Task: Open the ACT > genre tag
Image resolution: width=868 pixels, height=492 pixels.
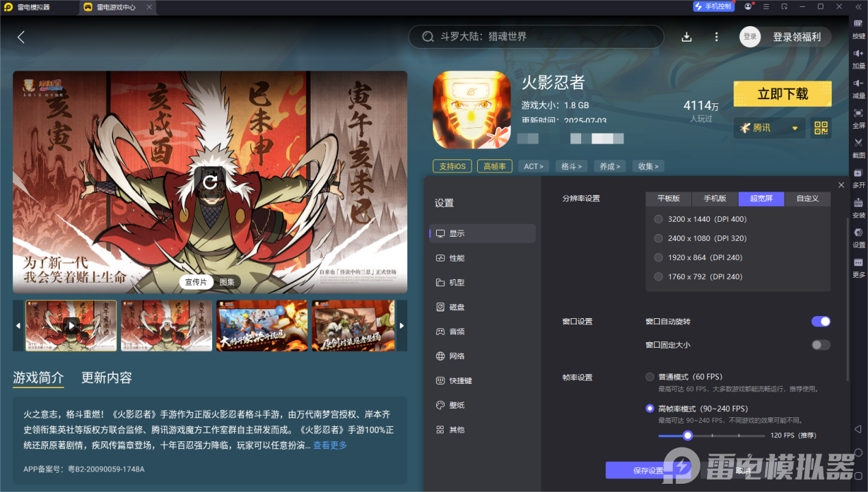Action: pyautogui.click(x=534, y=166)
